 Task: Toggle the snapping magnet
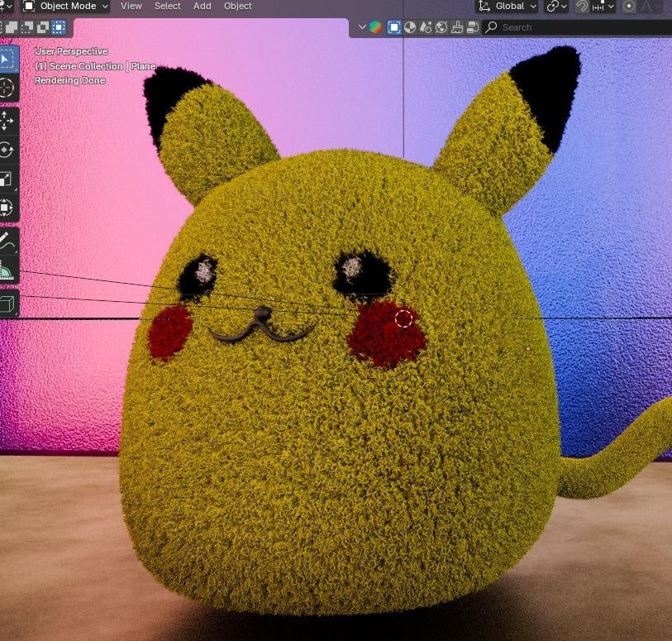coord(581,6)
